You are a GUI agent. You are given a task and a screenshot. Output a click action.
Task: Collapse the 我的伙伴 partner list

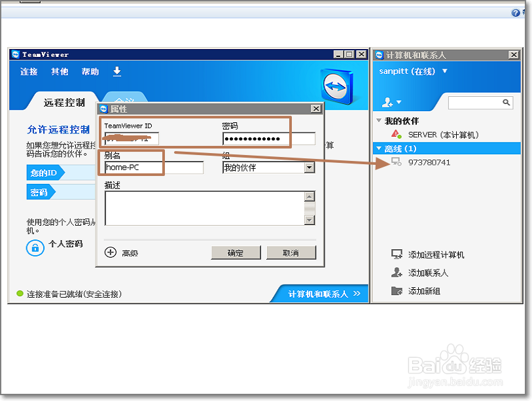click(378, 119)
